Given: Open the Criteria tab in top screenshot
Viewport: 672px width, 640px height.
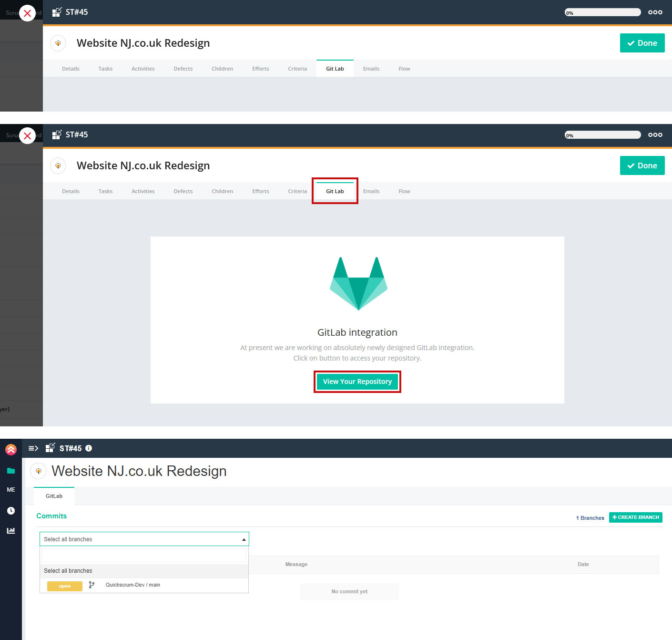Looking at the screenshot, I should point(297,69).
